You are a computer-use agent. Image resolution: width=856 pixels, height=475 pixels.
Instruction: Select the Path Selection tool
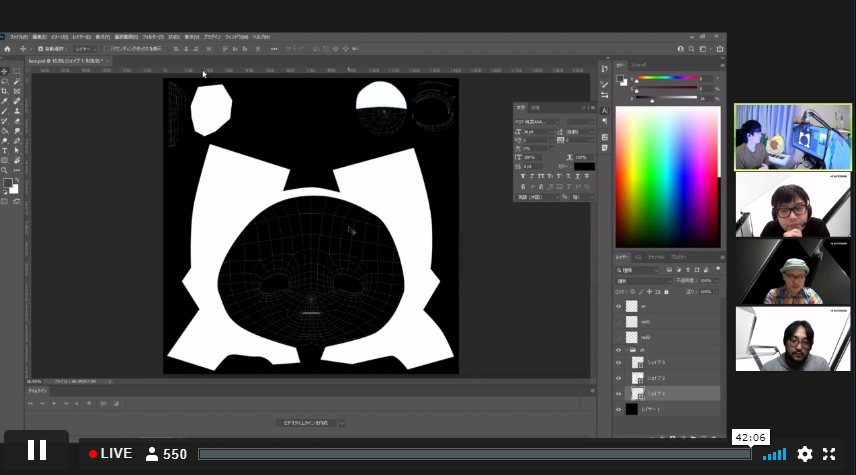coord(17,151)
